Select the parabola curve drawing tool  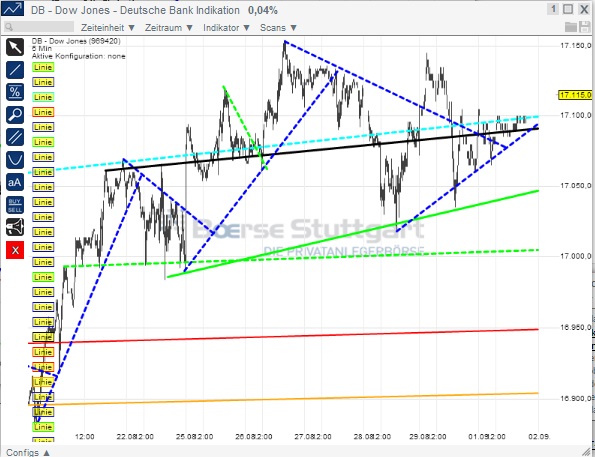point(15,159)
